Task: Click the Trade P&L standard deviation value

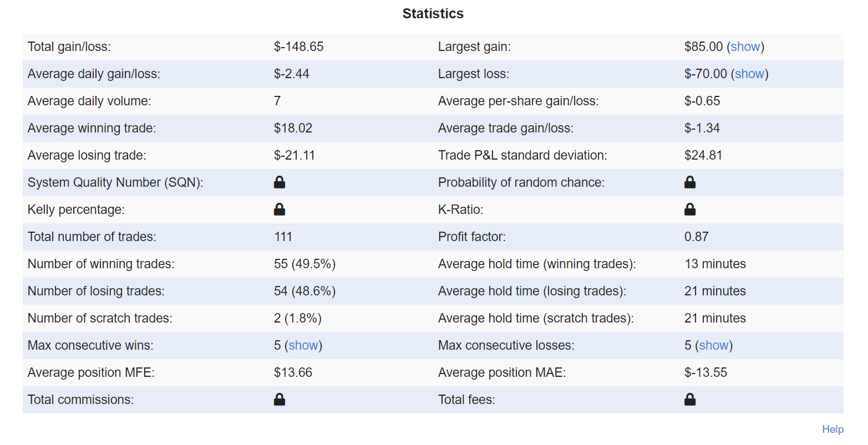Action: pos(703,155)
